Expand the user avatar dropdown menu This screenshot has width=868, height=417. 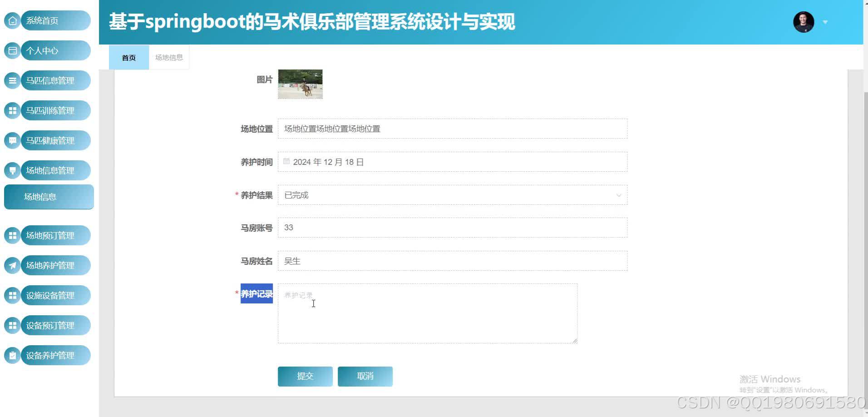pos(825,22)
